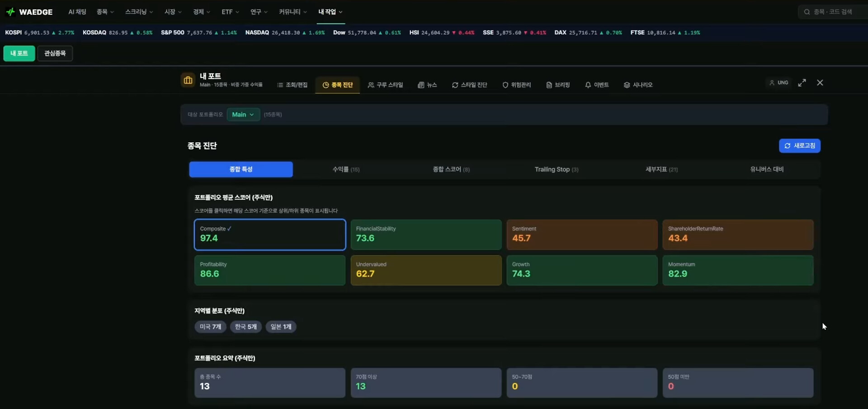
Task: Open the 위험관리 shield tab
Action: click(517, 85)
